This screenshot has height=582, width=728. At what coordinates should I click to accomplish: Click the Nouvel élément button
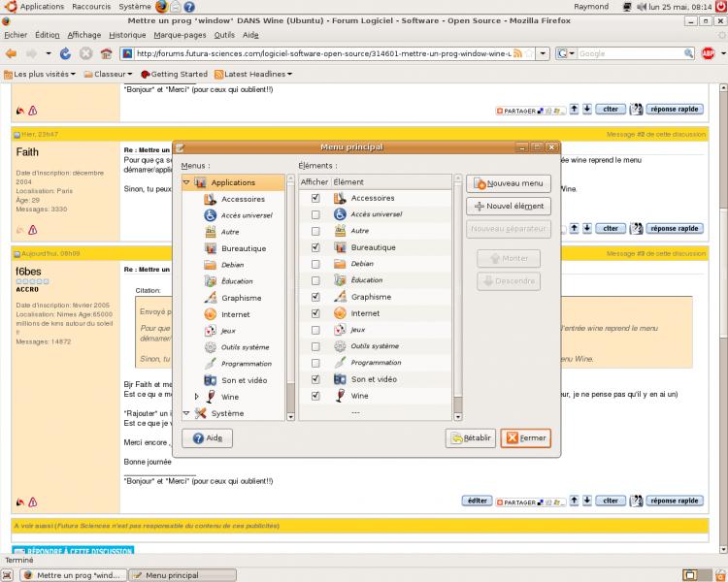click(509, 206)
